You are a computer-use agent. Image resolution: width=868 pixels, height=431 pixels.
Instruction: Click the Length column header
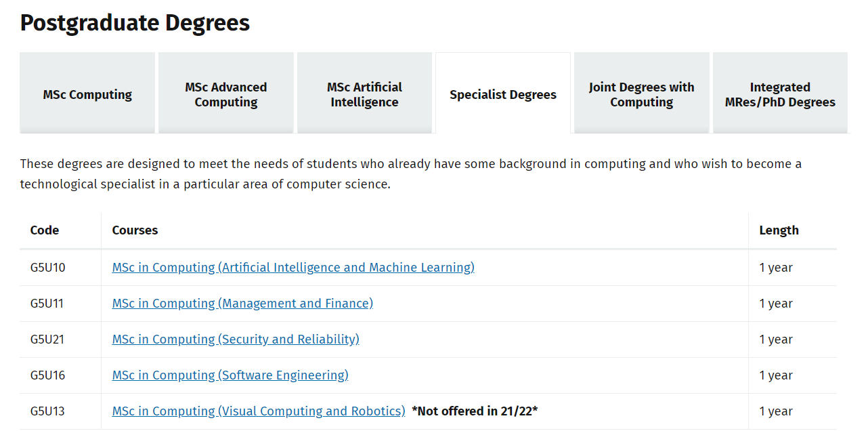pyautogui.click(x=779, y=230)
